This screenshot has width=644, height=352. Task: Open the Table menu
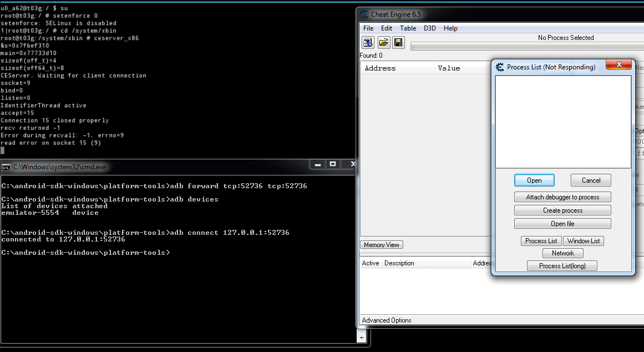(x=408, y=28)
